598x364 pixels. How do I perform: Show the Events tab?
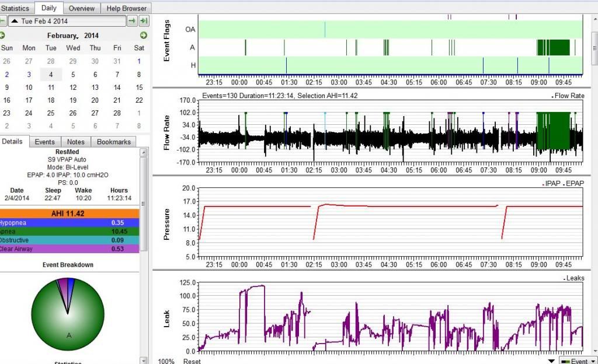tap(44, 142)
